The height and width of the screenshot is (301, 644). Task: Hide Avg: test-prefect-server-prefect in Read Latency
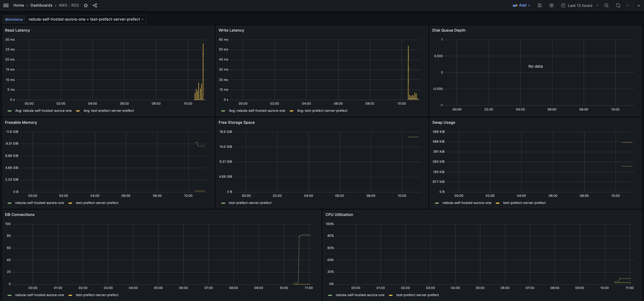click(108, 111)
